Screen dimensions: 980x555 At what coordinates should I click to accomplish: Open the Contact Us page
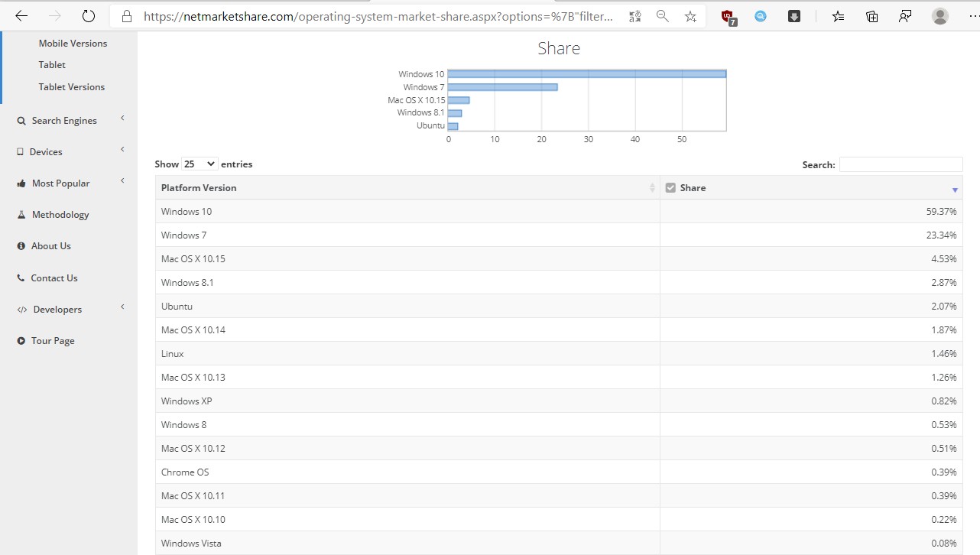54,278
